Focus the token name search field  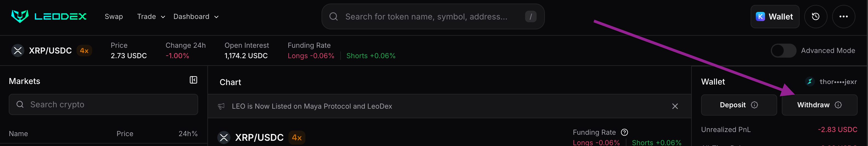[x=426, y=16]
